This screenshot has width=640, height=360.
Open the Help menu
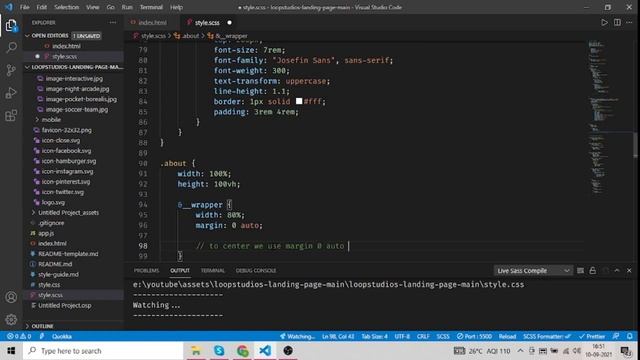tap(176, 7)
